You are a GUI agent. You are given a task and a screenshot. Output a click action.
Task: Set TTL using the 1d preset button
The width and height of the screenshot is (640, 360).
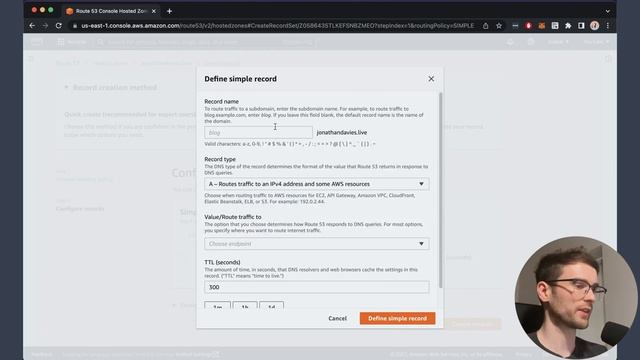click(271, 305)
